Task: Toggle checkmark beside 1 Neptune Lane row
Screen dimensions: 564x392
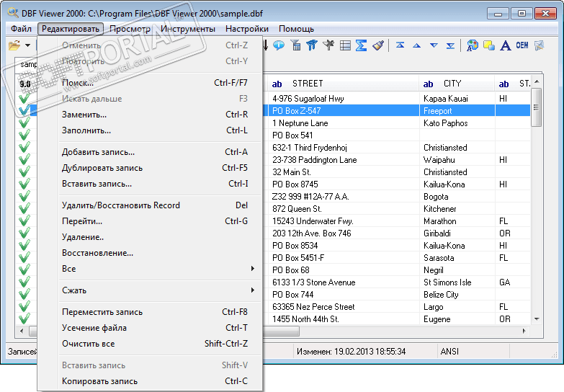Action: (24, 122)
